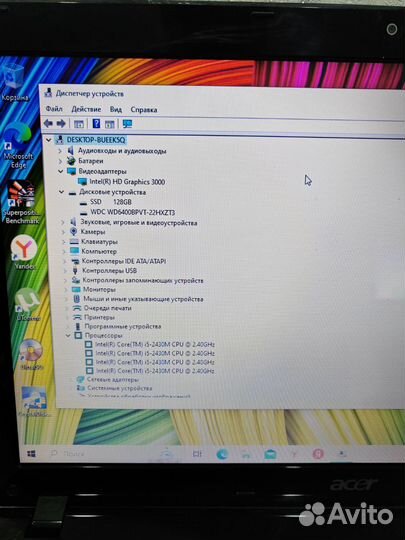Click the Контроллеры USB category icon

click(75, 270)
